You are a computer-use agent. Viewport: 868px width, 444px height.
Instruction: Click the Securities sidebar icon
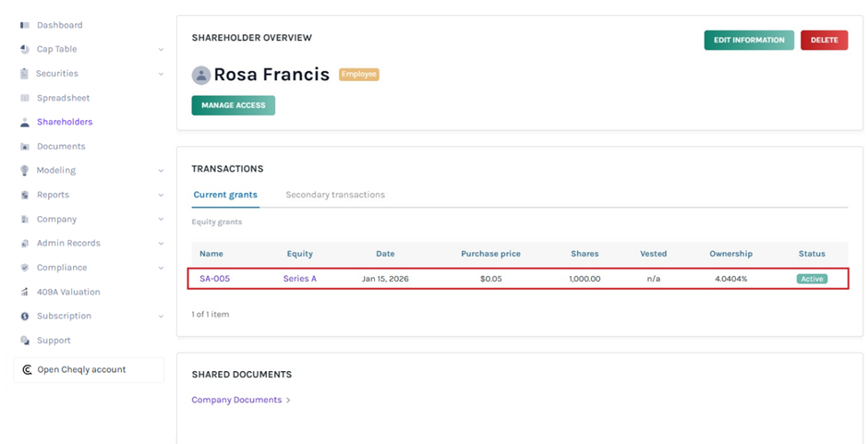tap(25, 74)
